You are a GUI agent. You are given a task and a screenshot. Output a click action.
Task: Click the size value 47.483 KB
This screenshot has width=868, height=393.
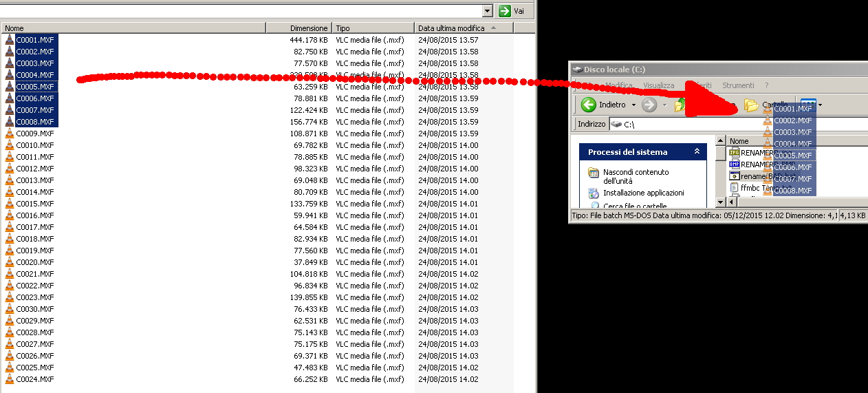pos(310,368)
